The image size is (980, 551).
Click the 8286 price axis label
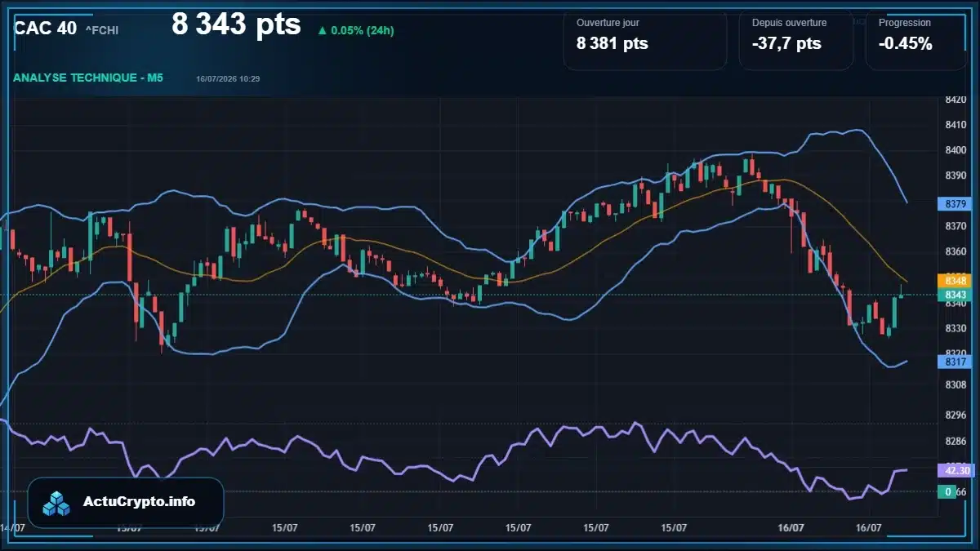pyautogui.click(x=955, y=442)
